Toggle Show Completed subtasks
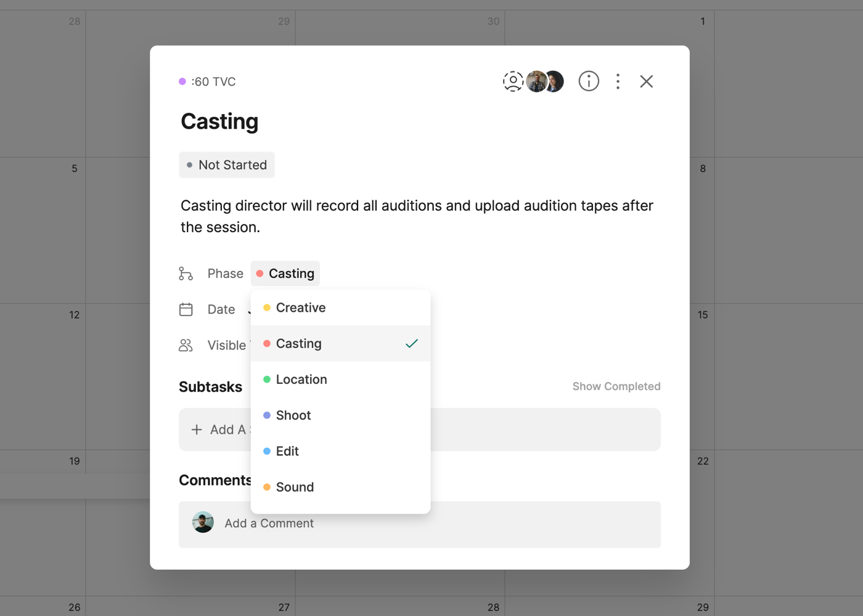863x616 pixels. (x=616, y=387)
